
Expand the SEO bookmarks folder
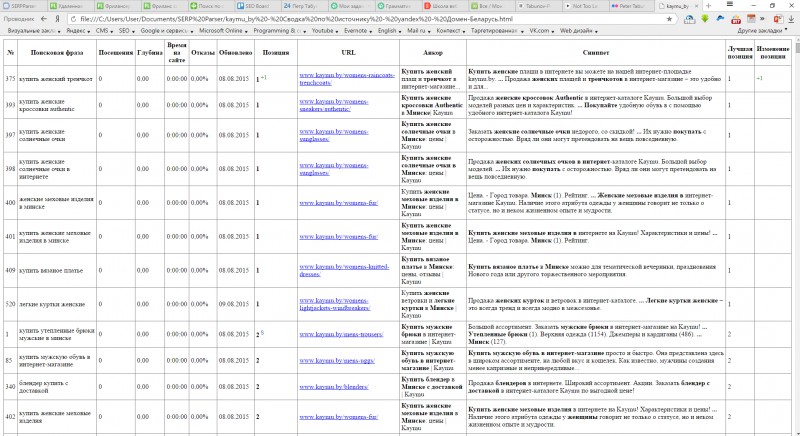(x=127, y=31)
